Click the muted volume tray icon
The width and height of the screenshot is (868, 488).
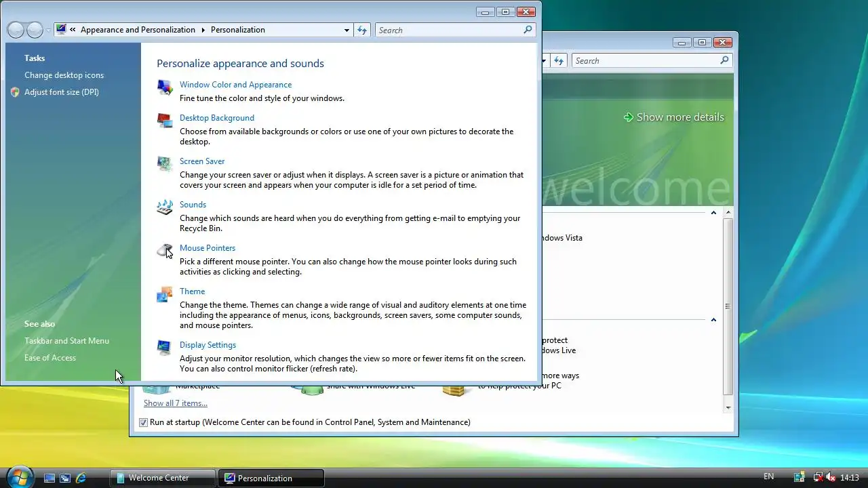pyautogui.click(x=831, y=477)
